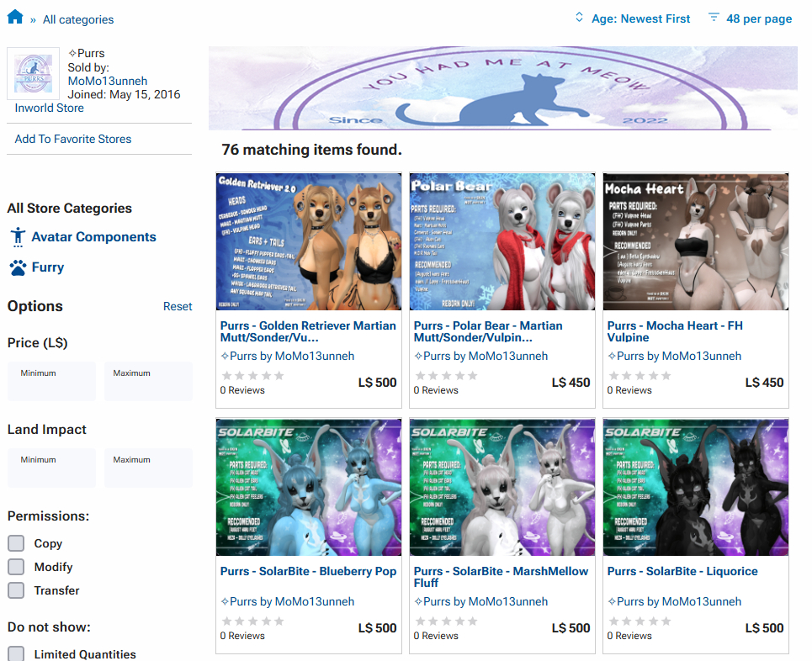Enable the Copy permission checkbox

[16, 543]
